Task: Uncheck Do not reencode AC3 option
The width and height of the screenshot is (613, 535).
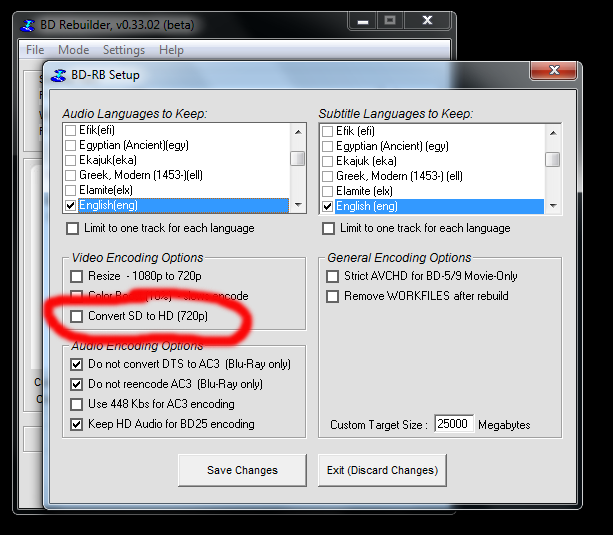Action: 77,384
